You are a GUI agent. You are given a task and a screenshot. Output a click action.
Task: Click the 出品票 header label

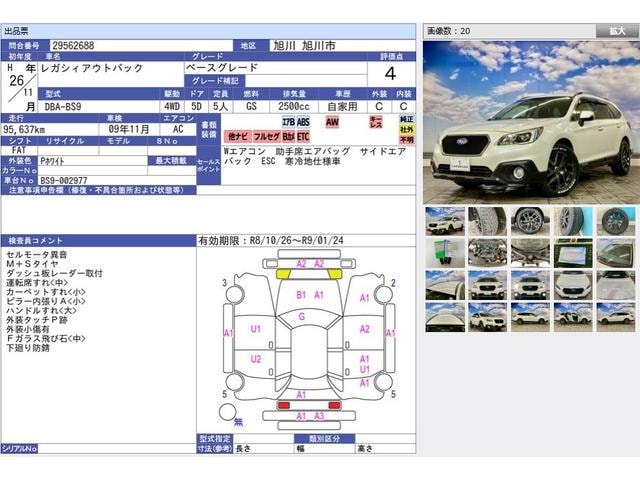[16, 31]
